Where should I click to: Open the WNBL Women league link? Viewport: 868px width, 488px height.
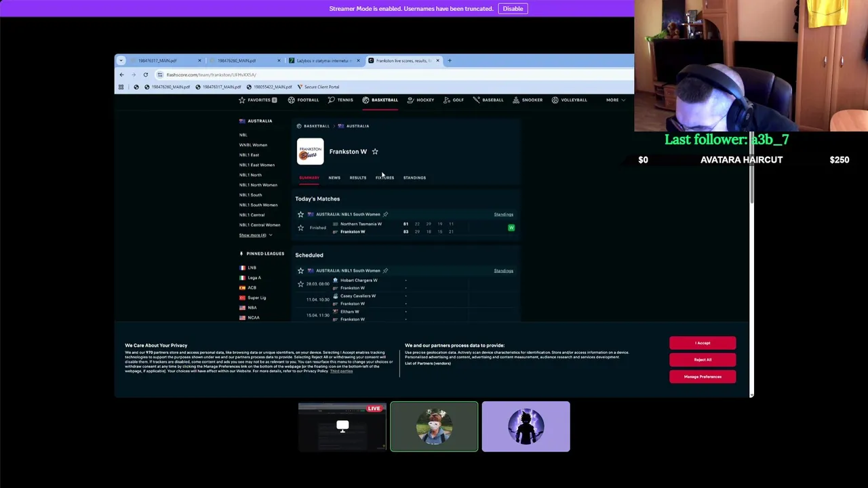point(253,145)
